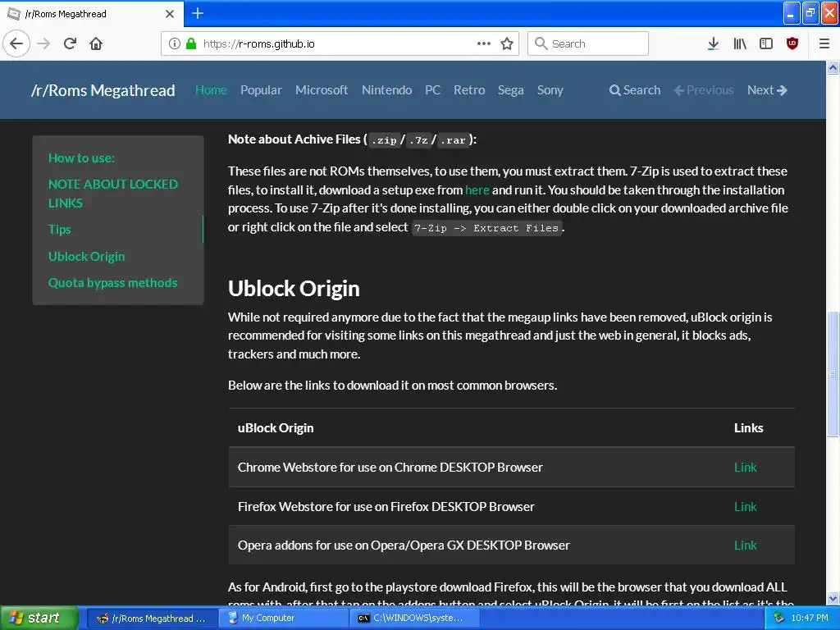840x630 pixels.
Task: Open the PC nav item
Action: (433, 90)
